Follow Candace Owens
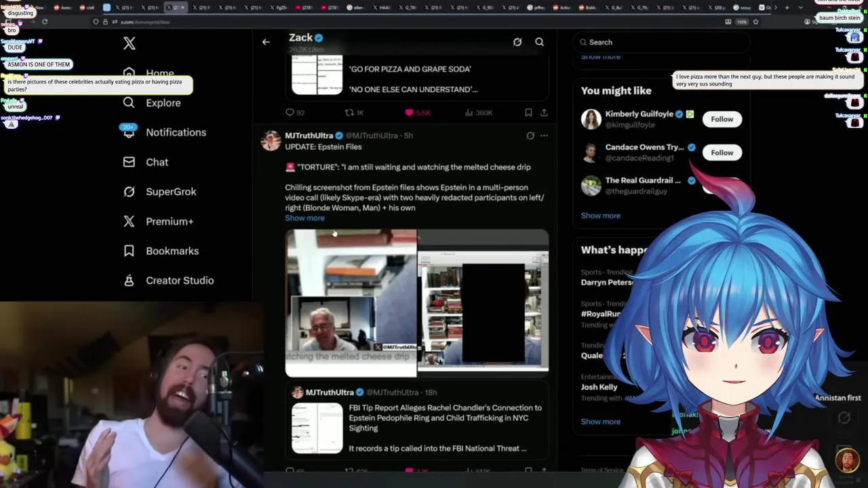868x488 pixels. (722, 152)
